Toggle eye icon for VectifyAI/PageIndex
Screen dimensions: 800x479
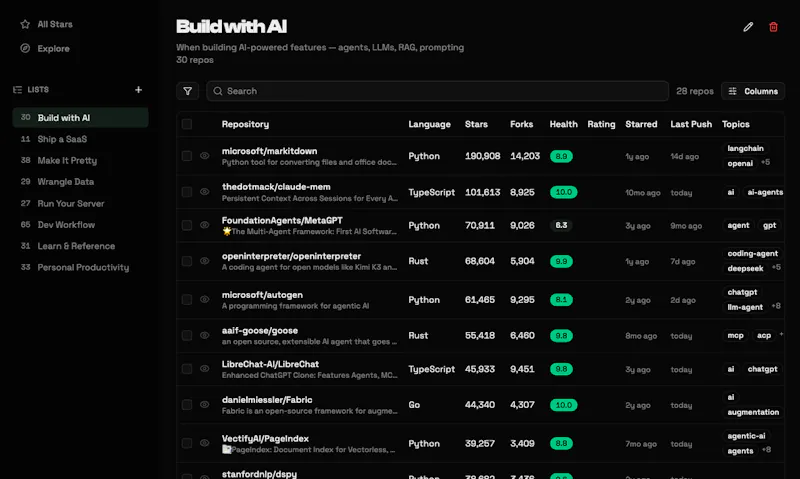pyautogui.click(x=205, y=443)
